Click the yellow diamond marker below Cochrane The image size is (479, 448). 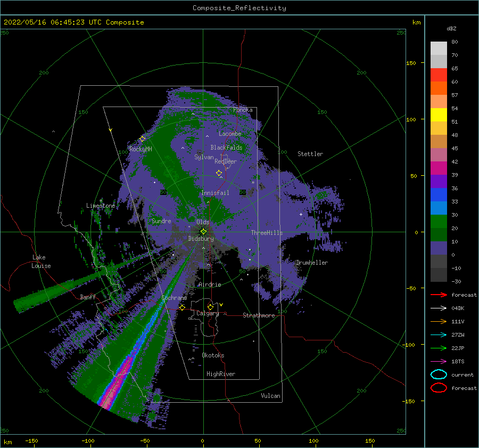pyautogui.click(x=182, y=307)
